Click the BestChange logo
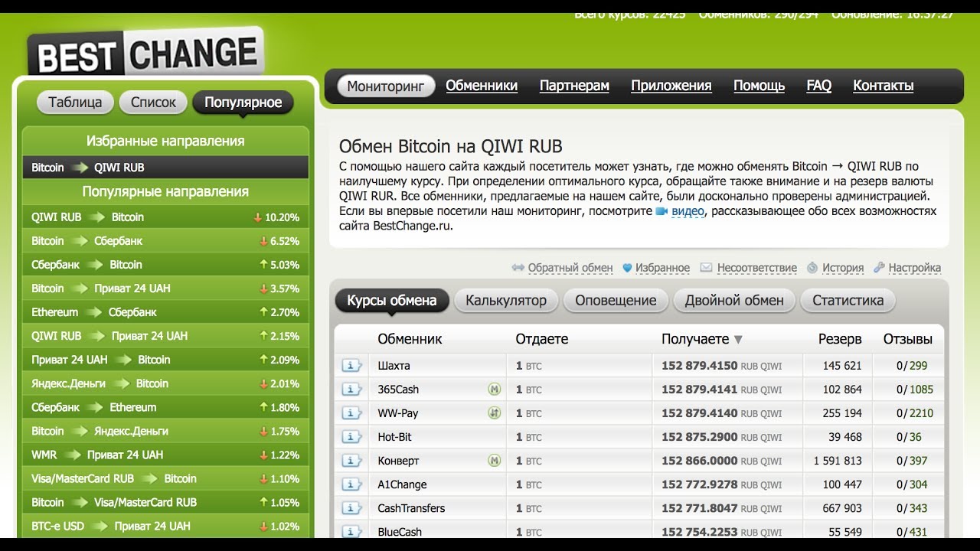The height and width of the screenshot is (551, 980). [146, 54]
